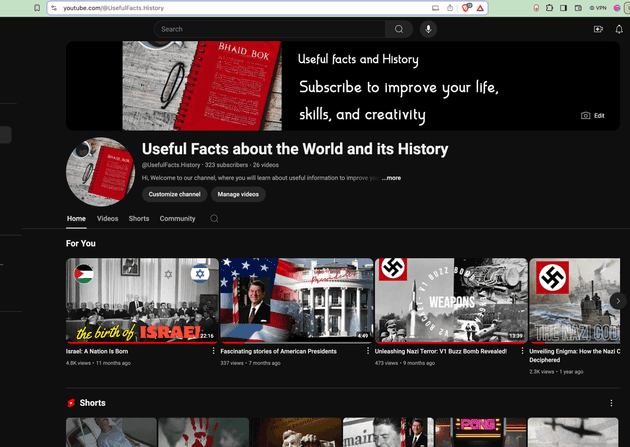Open three-dot menu for American Presidents video

(x=368, y=351)
